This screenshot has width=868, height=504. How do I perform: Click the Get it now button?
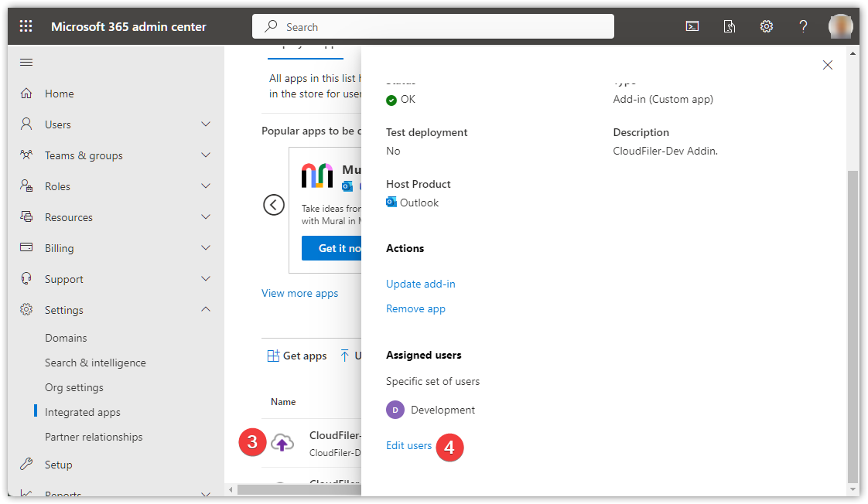tap(332, 248)
